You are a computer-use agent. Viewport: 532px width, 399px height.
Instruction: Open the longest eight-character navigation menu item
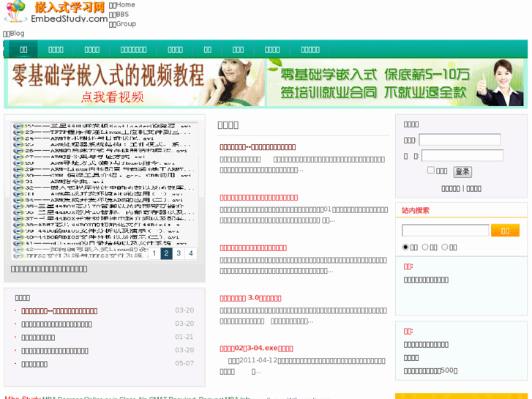coord(133,50)
